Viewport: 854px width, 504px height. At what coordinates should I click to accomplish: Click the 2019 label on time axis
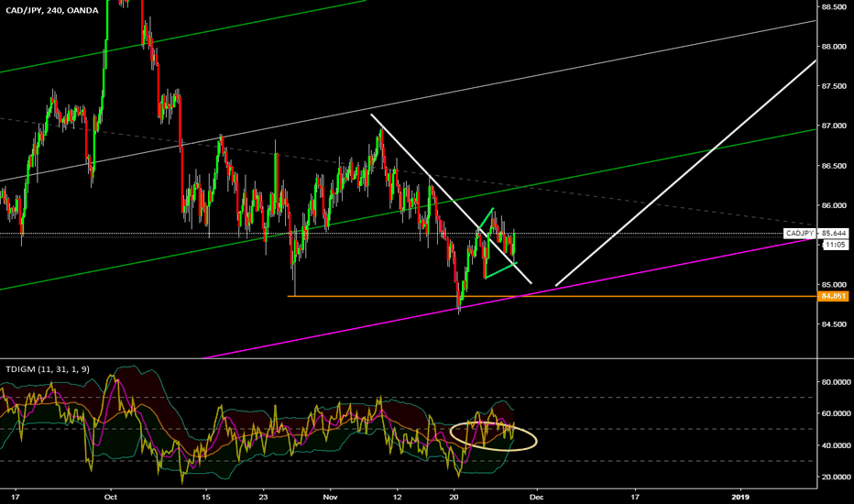click(740, 497)
